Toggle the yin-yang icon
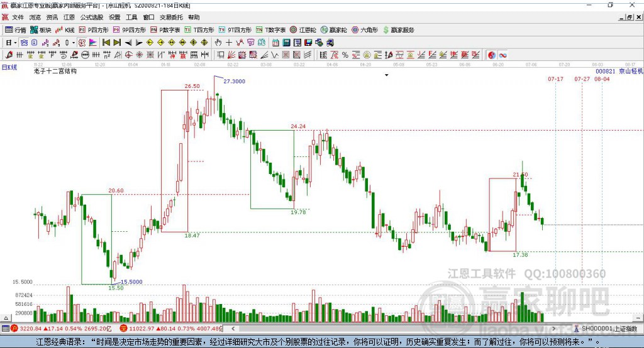Screen dimensions: 644x348 492,55
